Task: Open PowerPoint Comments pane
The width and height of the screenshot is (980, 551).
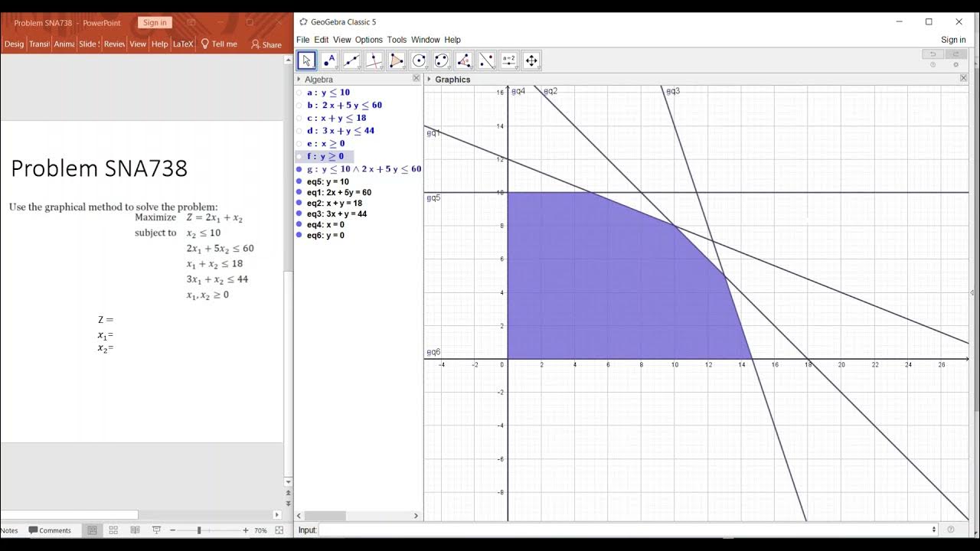Action: (x=50, y=530)
